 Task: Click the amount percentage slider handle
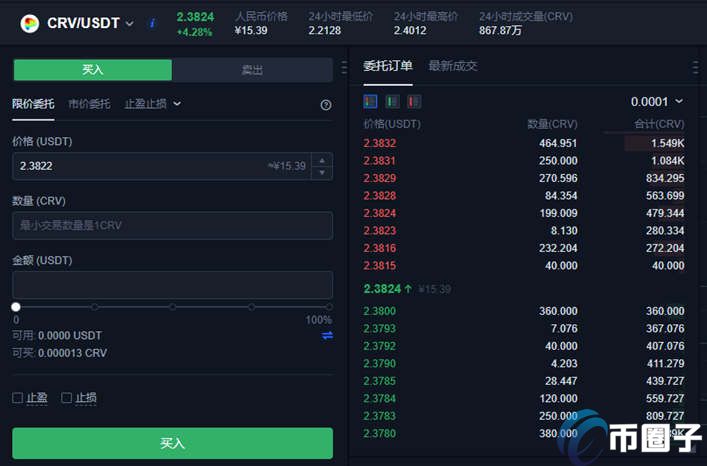tap(16, 307)
